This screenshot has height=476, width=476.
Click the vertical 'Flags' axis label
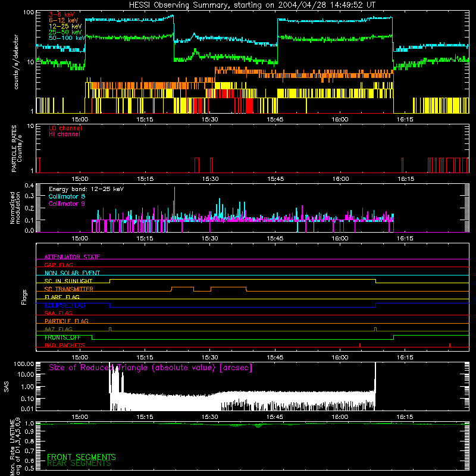tap(24, 297)
